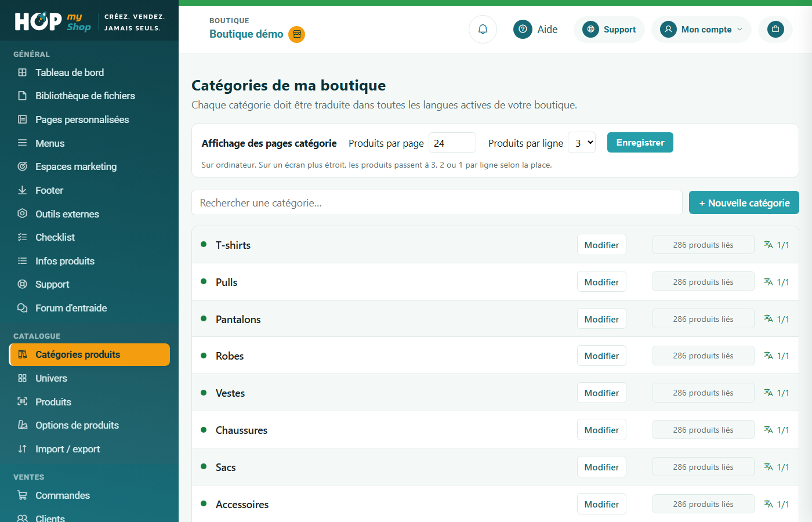Click the 1/1 translation count on Vestes row
This screenshot has height=522, width=812.
coord(783,393)
